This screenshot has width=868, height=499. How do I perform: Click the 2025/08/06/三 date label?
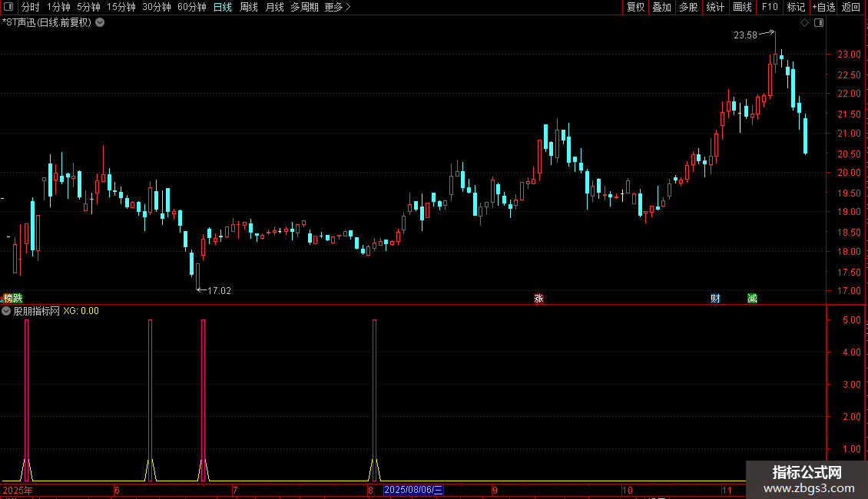413,490
